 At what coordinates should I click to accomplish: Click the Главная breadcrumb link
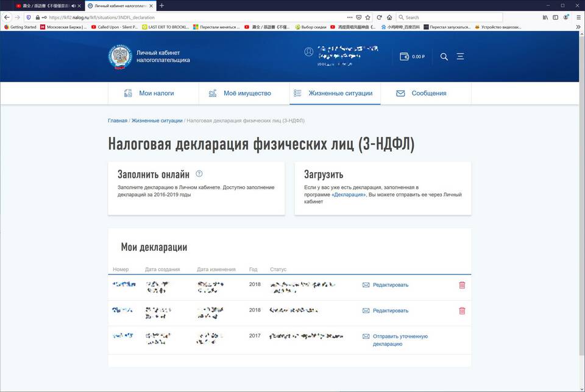(x=118, y=121)
